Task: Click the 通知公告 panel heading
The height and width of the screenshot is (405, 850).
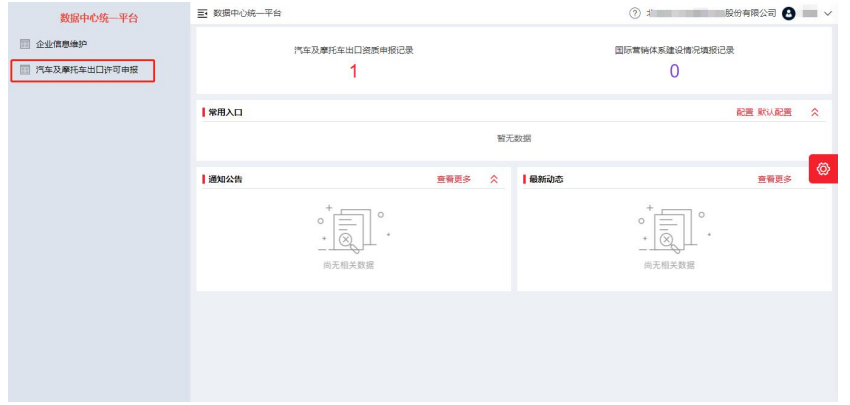Action: 225,179
